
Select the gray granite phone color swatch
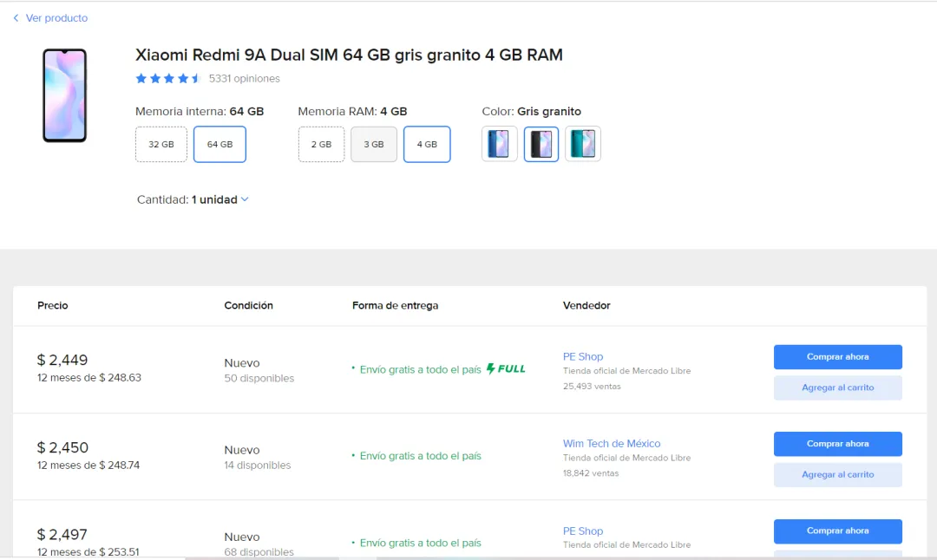[x=541, y=144]
